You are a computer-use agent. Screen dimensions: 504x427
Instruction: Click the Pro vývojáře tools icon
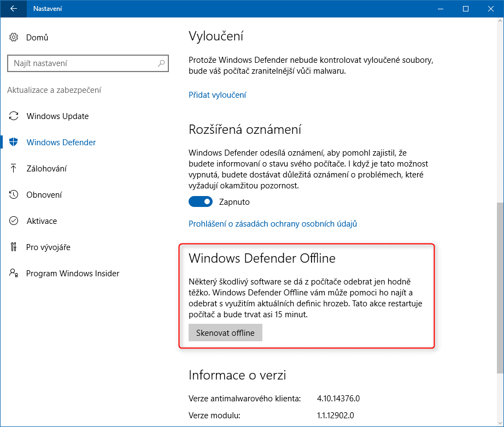tap(14, 247)
